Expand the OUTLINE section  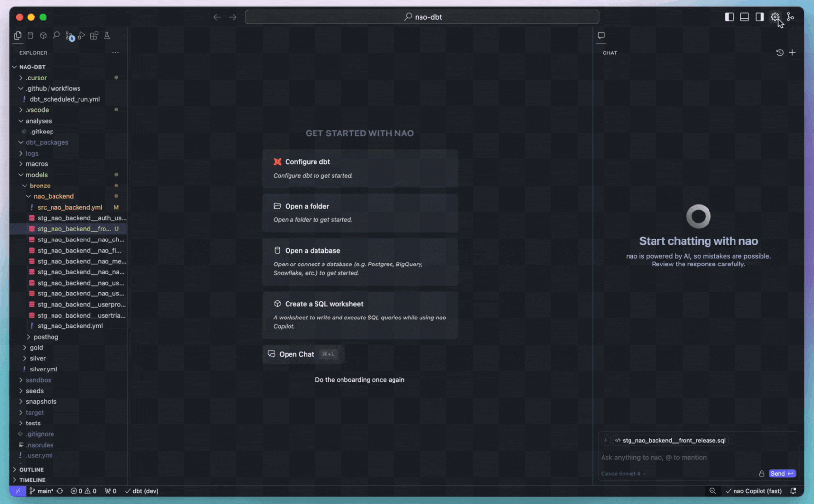pyautogui.click(x=31, y=470)
